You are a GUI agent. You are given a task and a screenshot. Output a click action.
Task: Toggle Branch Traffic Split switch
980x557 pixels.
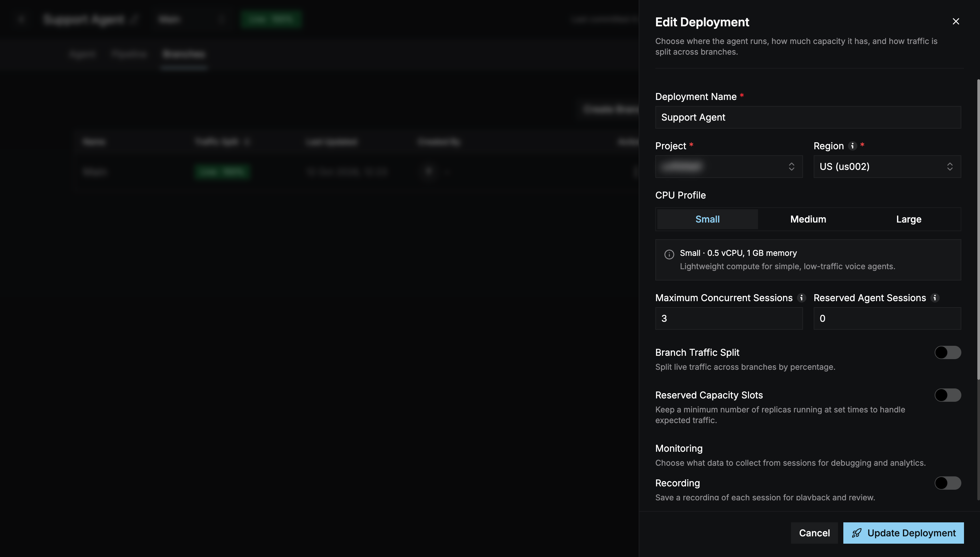click(x=947, y=352)
